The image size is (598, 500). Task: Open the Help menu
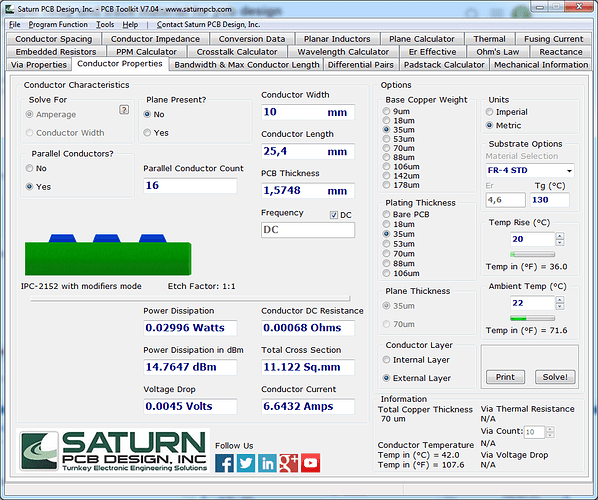click(x=130, y=24)
